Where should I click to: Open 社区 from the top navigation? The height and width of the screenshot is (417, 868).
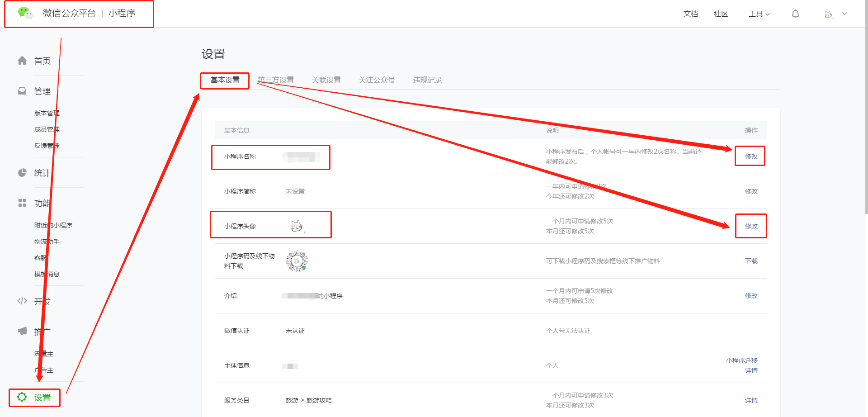pyautogui.click(x=721, y=14)
